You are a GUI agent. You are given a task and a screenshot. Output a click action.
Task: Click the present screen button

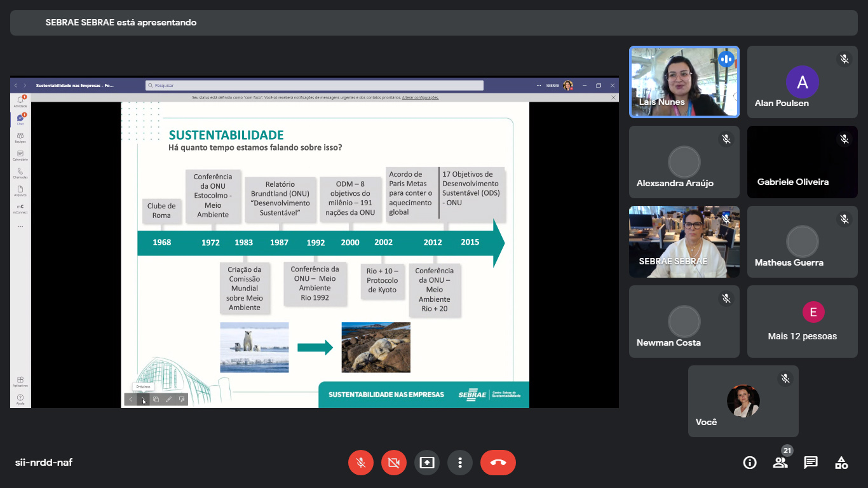[x=427, y=463]
